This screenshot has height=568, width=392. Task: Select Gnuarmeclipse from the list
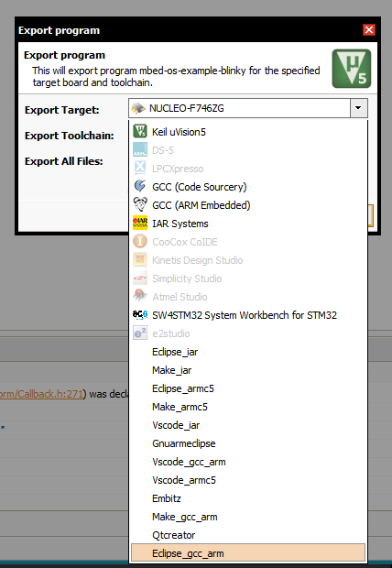coord(248,443)
